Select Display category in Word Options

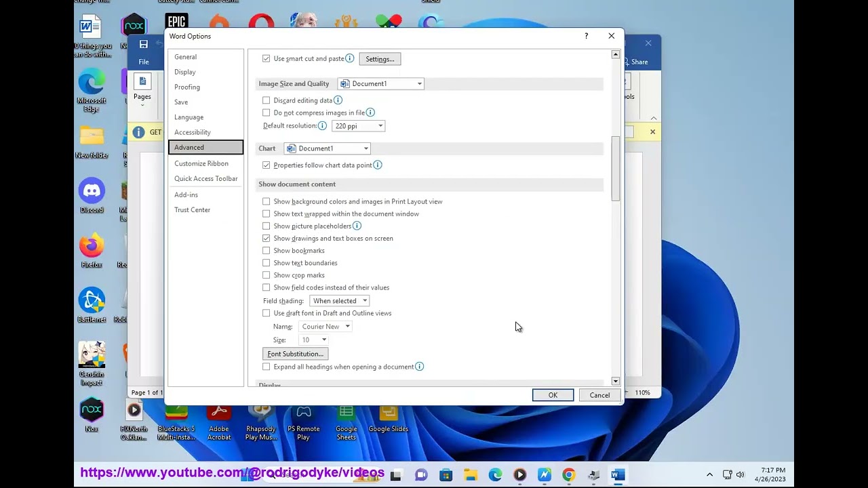point(205,72)
